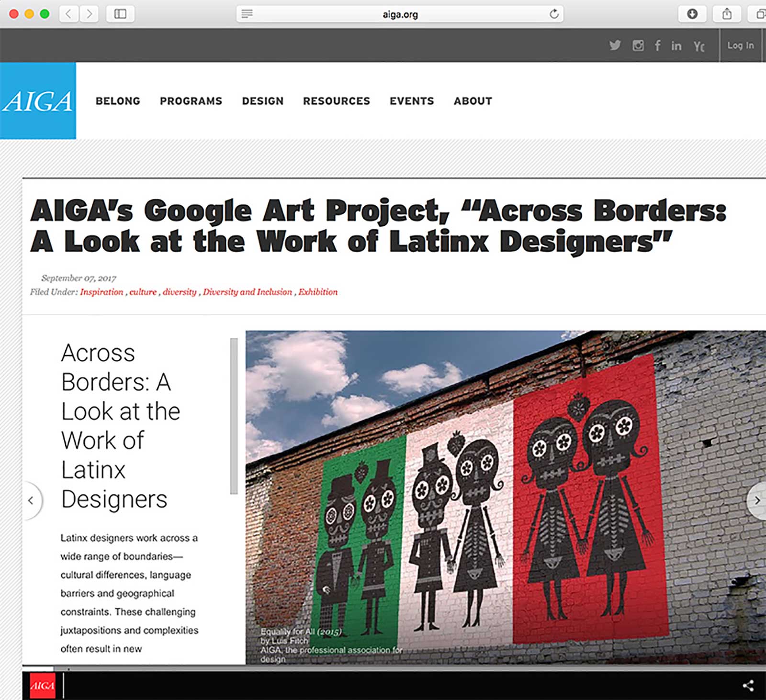Open AIGA's Facebook page
This screenshot has width=766, height=700.
tap(658, 45)
